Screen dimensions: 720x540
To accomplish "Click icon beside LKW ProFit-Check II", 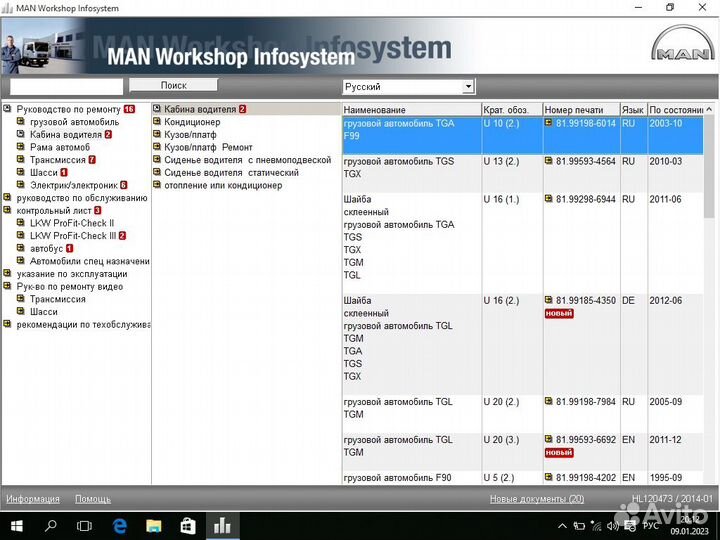I will pyautogui.click(x=21, y=223).
